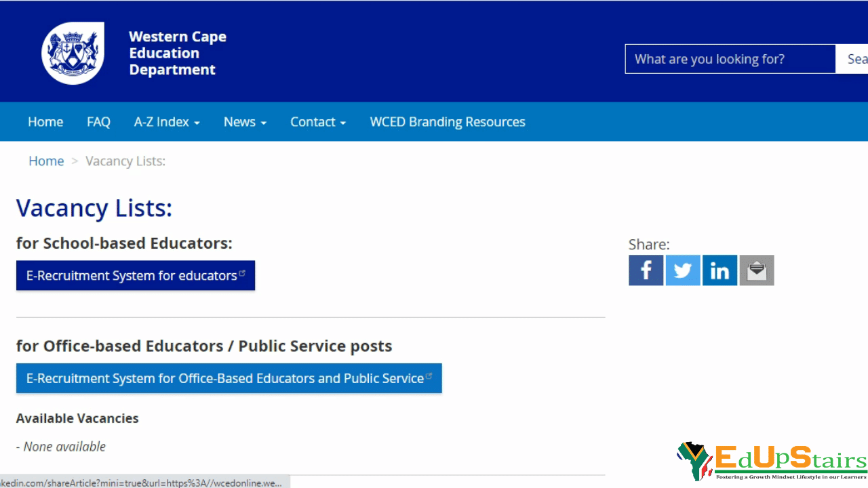Select Home in the navigation bar
This screenshot has height=488, width=868.
point(45,121)
